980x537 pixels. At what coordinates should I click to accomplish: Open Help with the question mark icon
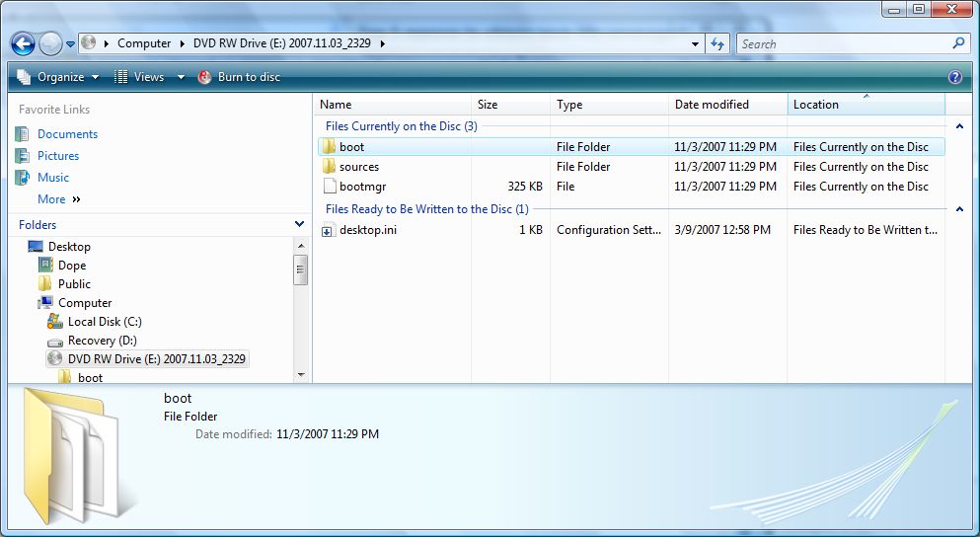[x=955, y=77]
